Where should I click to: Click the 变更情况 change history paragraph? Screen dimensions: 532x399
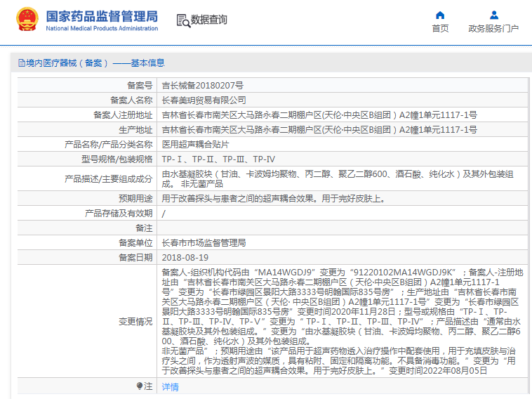point(343,321)
